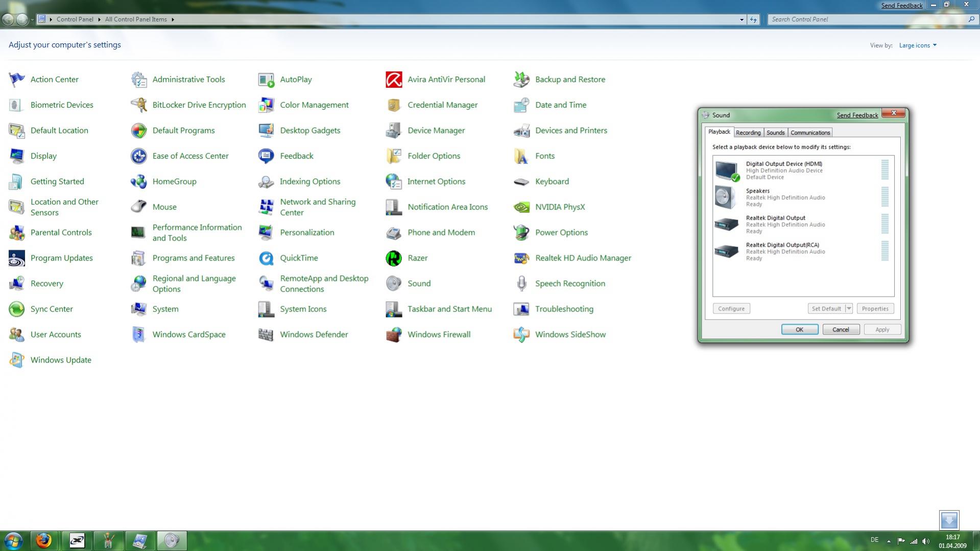Open the Razer icon

(394, 258)
